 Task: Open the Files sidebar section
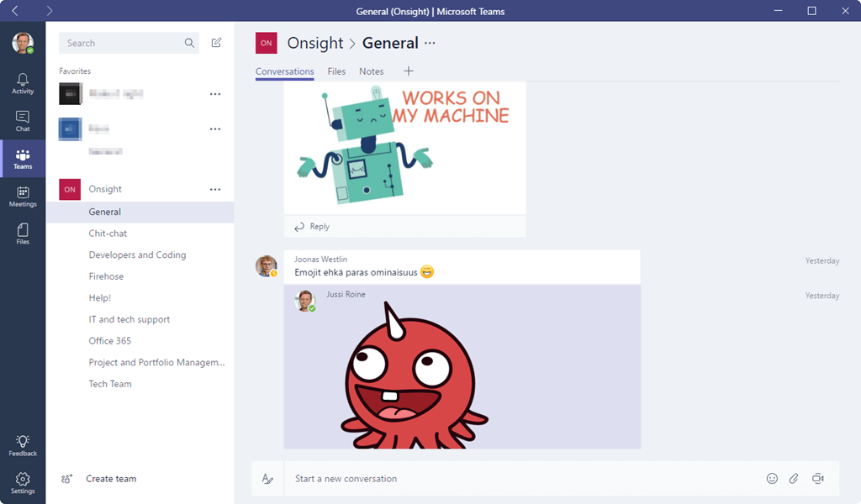[23, 234]
